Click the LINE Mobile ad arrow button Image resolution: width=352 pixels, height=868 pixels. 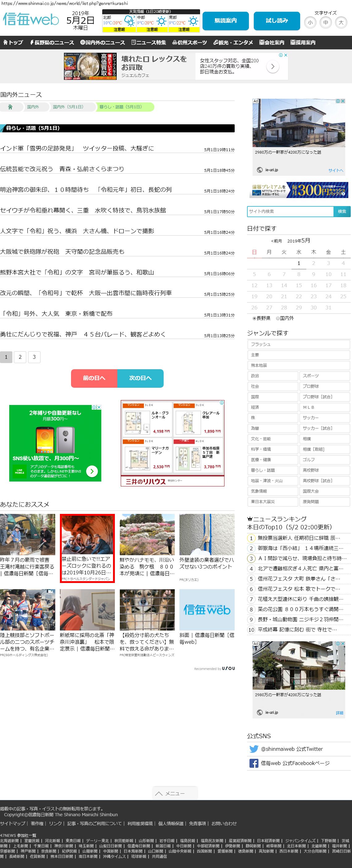92,471
